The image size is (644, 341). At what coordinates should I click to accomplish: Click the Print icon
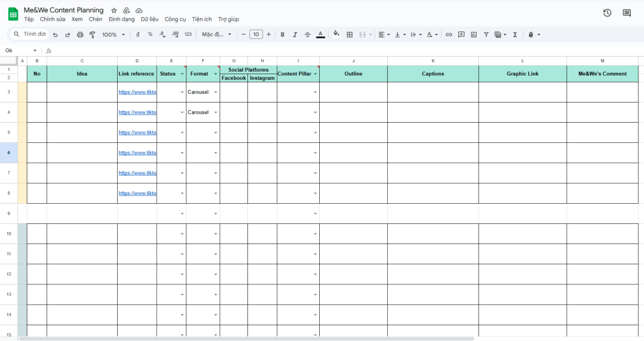tap(80, 35)
